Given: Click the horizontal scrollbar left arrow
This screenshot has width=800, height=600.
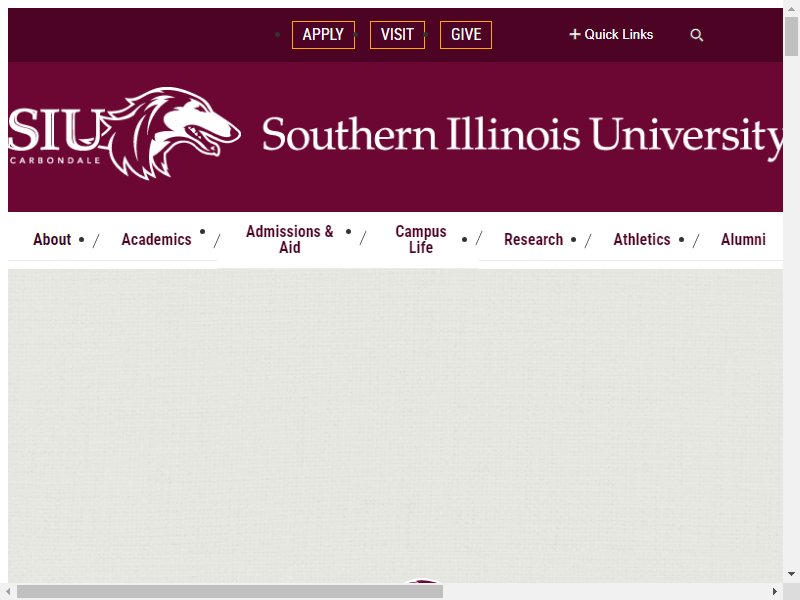Looking at the screenshot, I should (x=9, y=592).
